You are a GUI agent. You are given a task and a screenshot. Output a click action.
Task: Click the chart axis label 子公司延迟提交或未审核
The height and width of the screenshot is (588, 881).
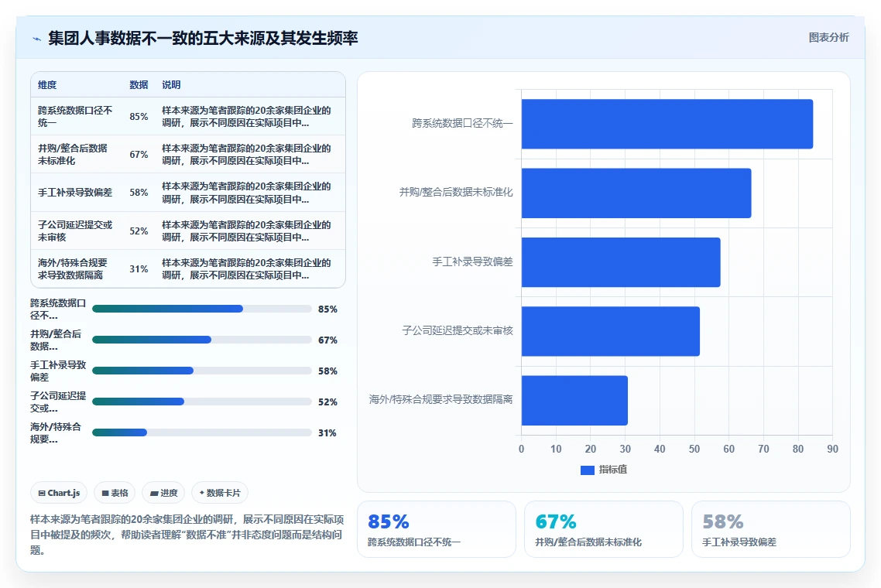[x=458, y=331]
